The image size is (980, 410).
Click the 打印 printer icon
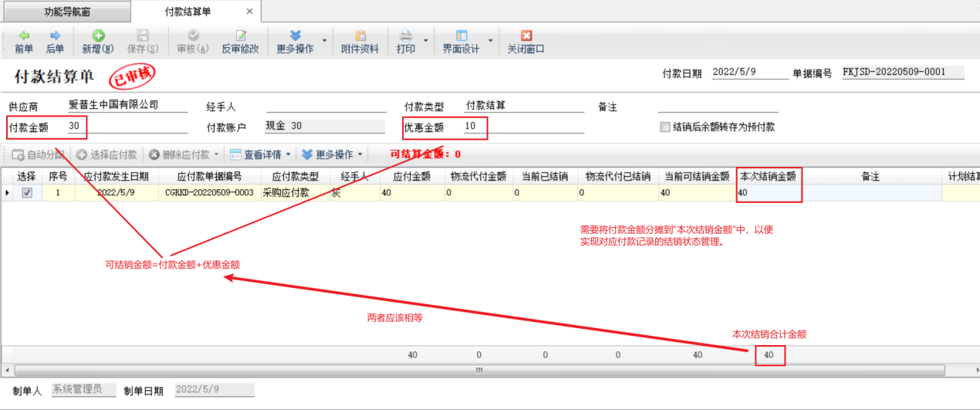(406, 36)
